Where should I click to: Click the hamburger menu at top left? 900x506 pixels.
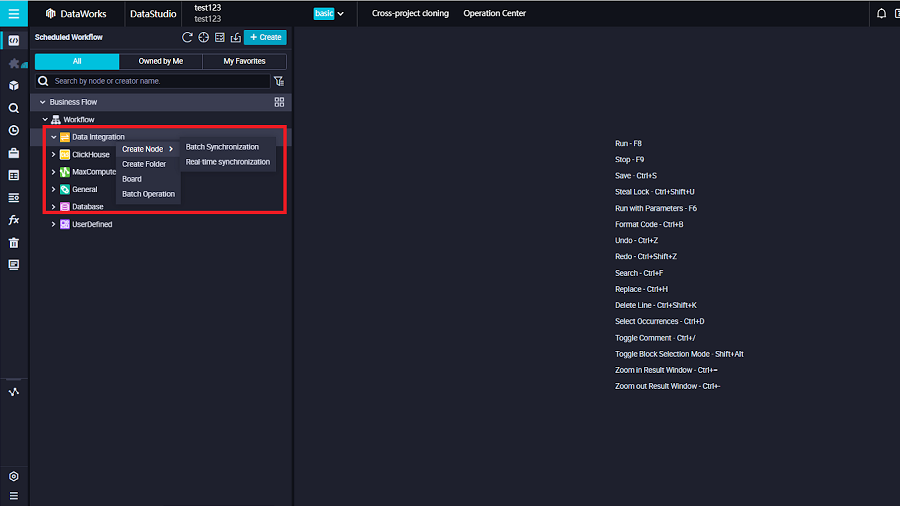(x=14, y=14)
